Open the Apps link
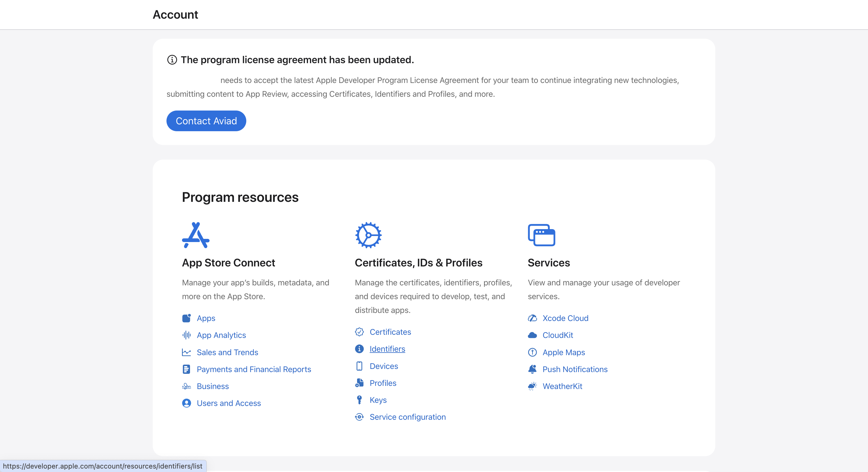 click(x=206, y=318)
